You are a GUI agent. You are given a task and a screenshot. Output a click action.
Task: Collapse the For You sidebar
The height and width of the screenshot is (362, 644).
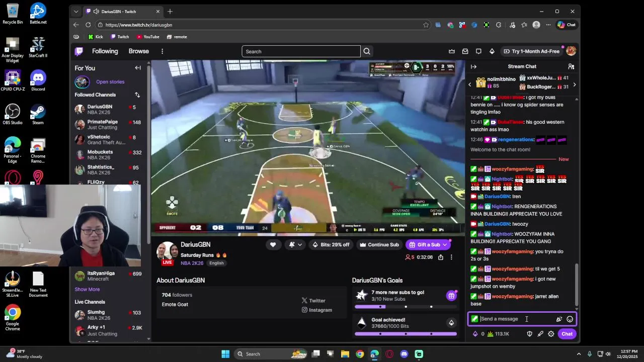click(138, 68)
